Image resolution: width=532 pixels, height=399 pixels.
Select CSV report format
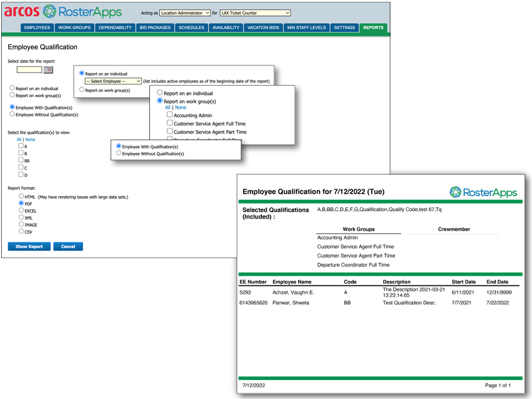point(21,231)
